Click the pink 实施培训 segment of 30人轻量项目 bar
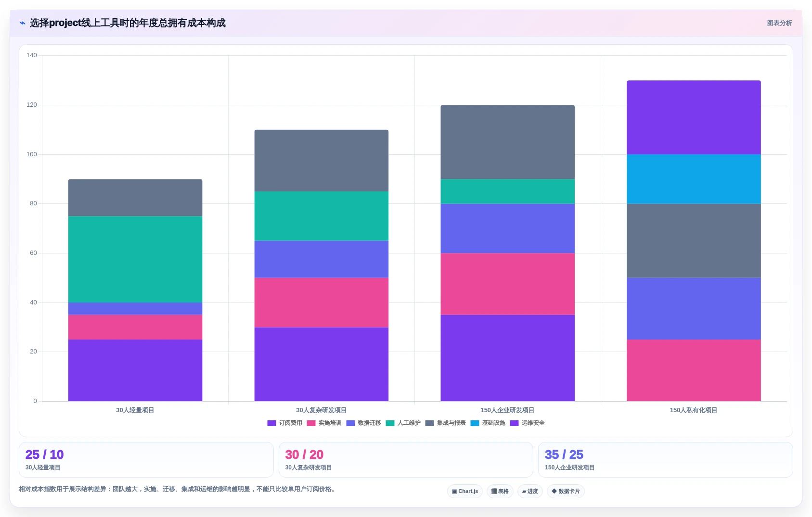The height and width of the screenshot is (517, 812). tap(135, 327)
